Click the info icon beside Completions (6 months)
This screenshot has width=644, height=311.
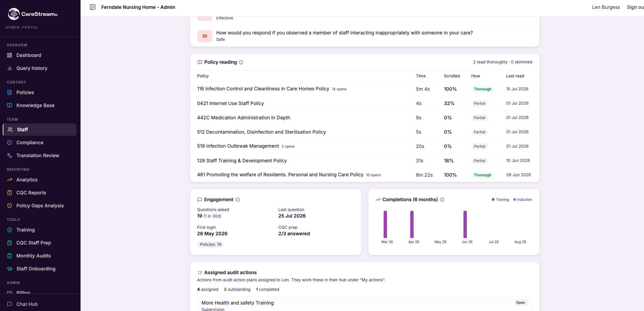(442, 200)
